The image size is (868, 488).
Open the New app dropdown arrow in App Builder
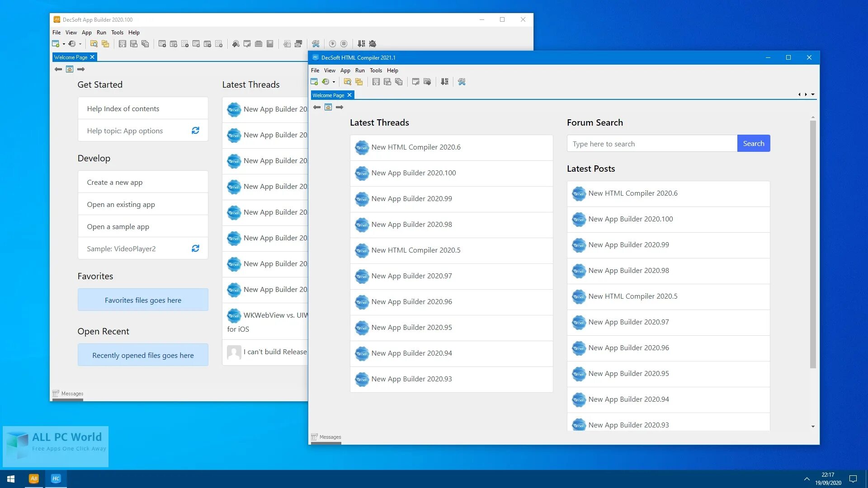coord(64,44)
